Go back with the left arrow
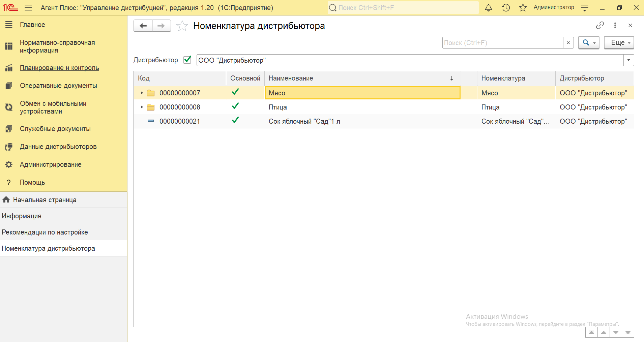The height and width of the screenshot is (342, 644). (x=143, y=26)
